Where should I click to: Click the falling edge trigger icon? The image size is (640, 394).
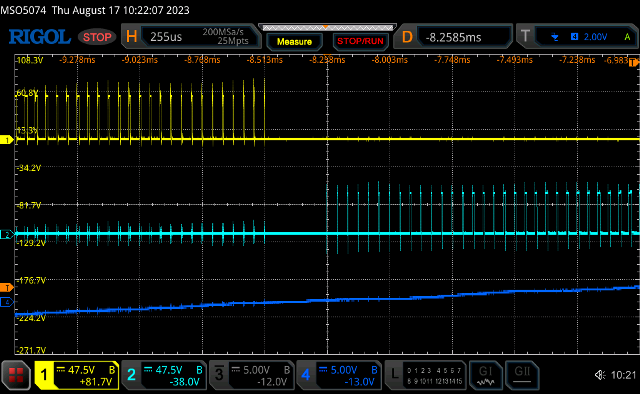[x=555, y=37]
